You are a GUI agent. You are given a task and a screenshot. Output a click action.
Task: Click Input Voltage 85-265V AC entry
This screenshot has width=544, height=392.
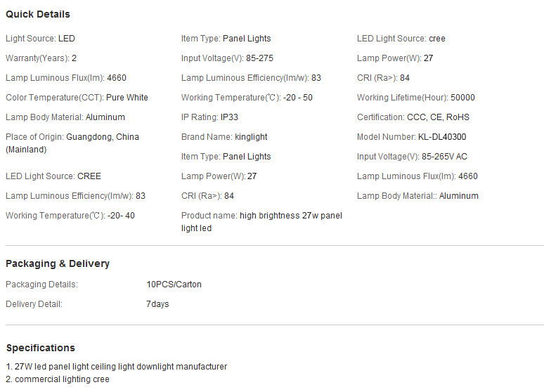click(412, 157)
